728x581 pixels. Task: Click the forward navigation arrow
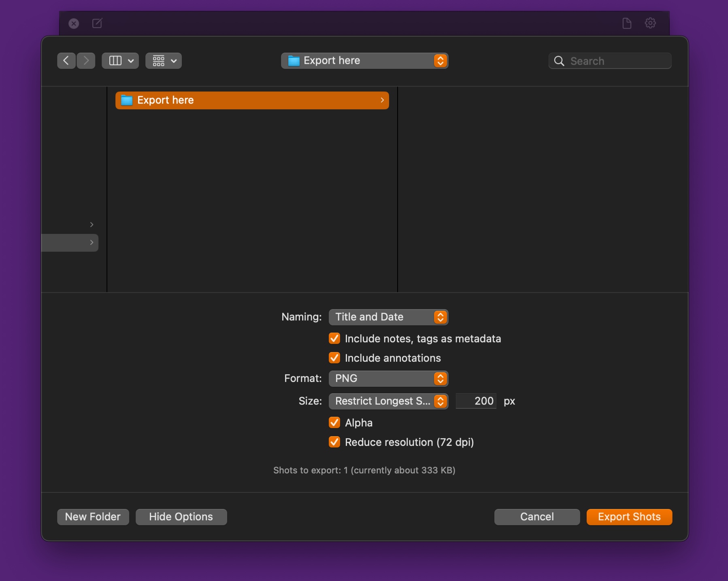pos(86,61)
